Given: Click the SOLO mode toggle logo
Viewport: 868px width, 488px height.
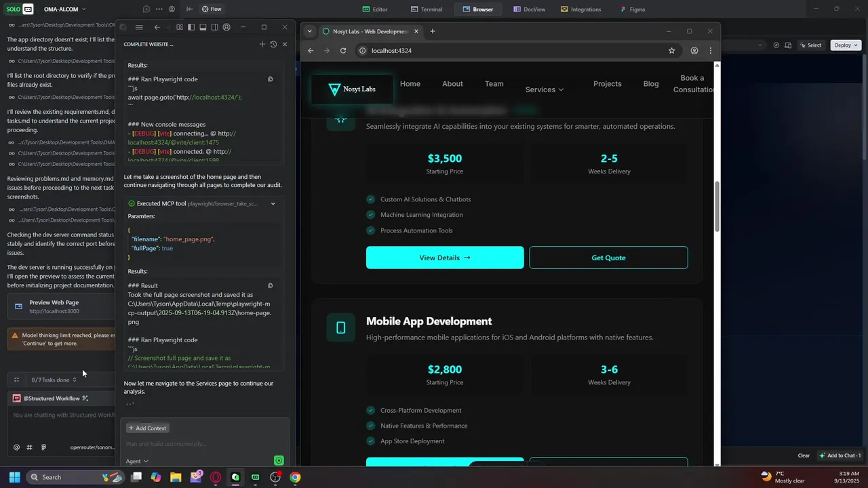Looking at the screenshot, I should tap(18, 9).
